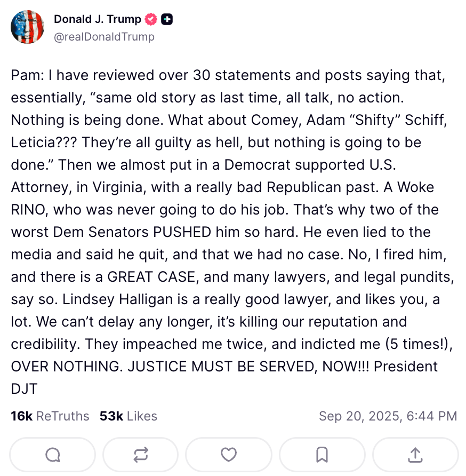Open the Donald J. Trump display name

coord(97,20)
